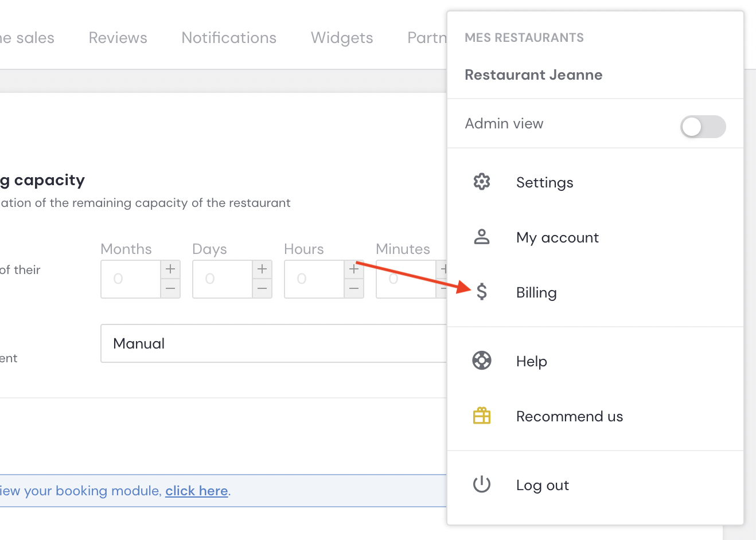Image resolution: width=756 pixels, height=540 pixels.
Task: Click the Log out power icon
Action: click(x=482, y=484)
